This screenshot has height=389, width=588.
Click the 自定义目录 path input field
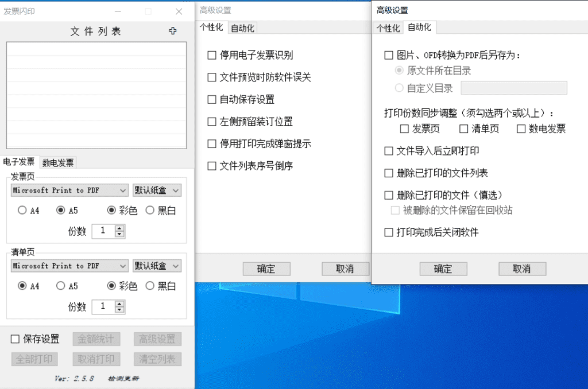click(514, 88)
